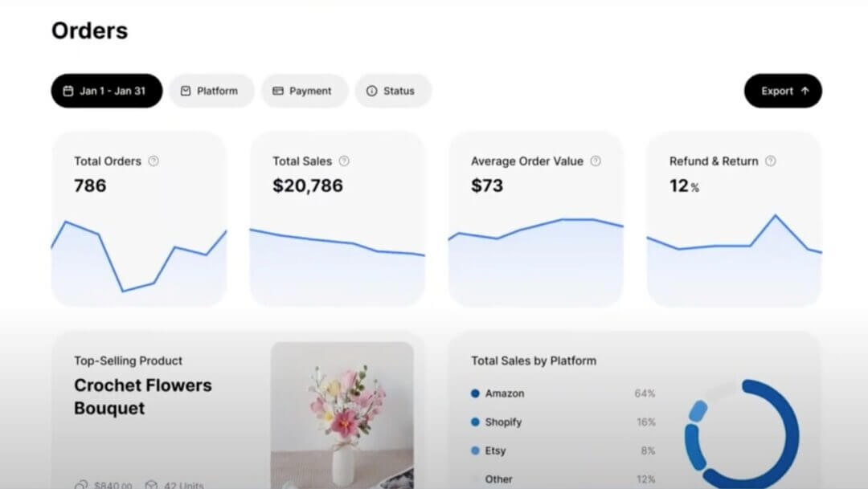Open the Payment filter

tap(305, 91)
